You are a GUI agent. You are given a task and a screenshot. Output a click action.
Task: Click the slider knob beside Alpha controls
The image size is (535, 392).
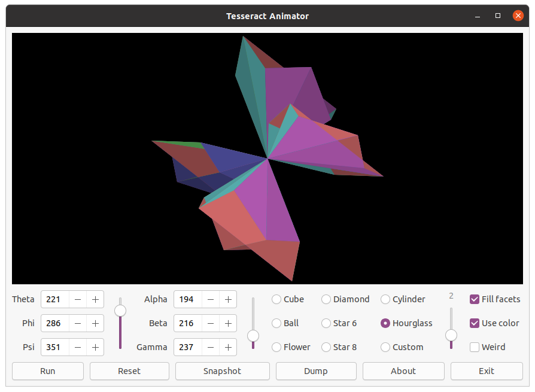(253, 336)
